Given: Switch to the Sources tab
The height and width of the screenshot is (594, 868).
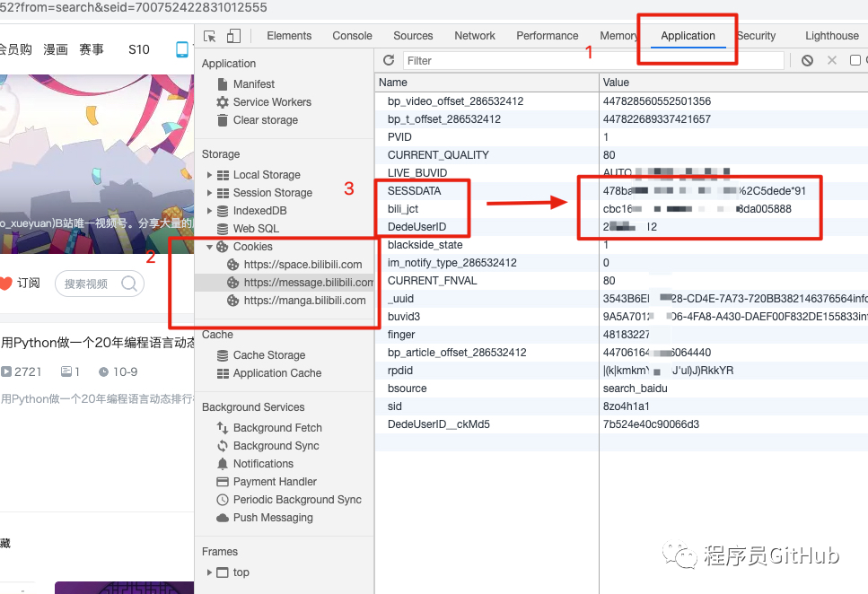Looking at the screenshot, I should pyautogui.click(x=413, y=36).
